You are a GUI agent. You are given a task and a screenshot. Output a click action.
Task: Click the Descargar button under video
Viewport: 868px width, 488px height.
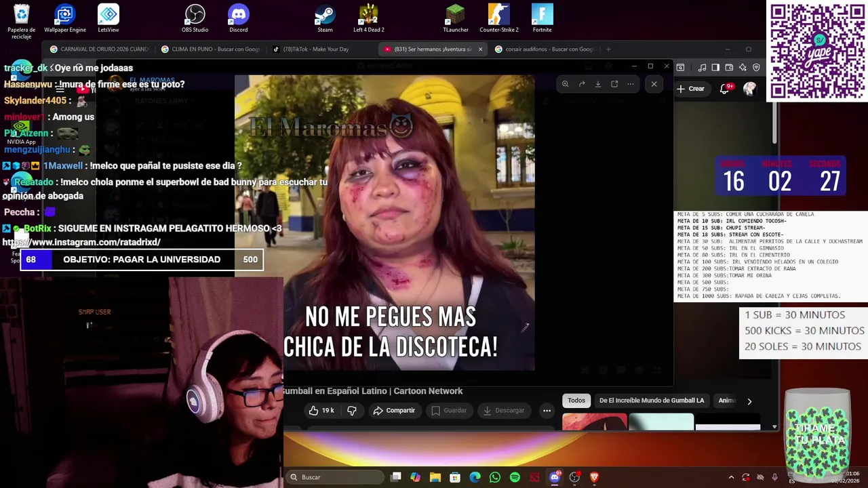point(504,410)
